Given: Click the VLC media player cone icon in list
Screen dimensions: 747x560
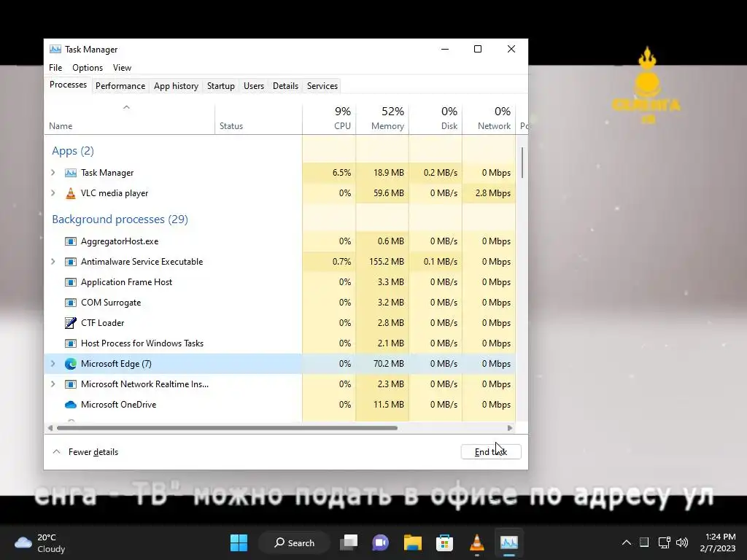Looking at the screenshot, I should click(x=71, y=192).
